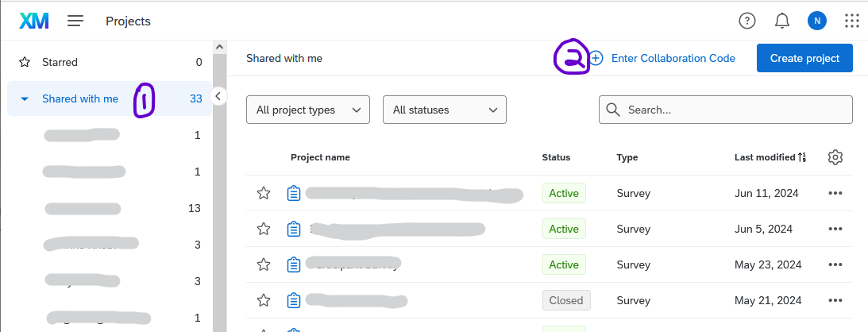Click the project Search field
This screenshot has width=868, height=332.
[735, 110]
